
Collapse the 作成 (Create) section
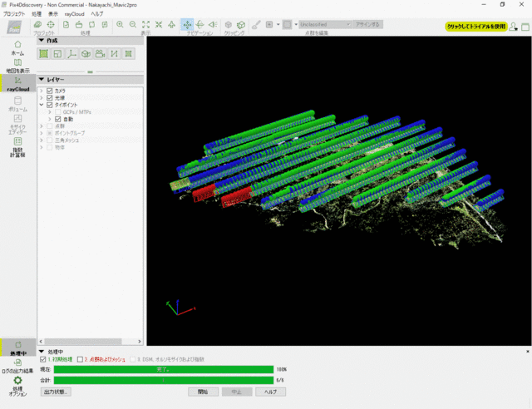pyautogui.click(x=42, y=41)
